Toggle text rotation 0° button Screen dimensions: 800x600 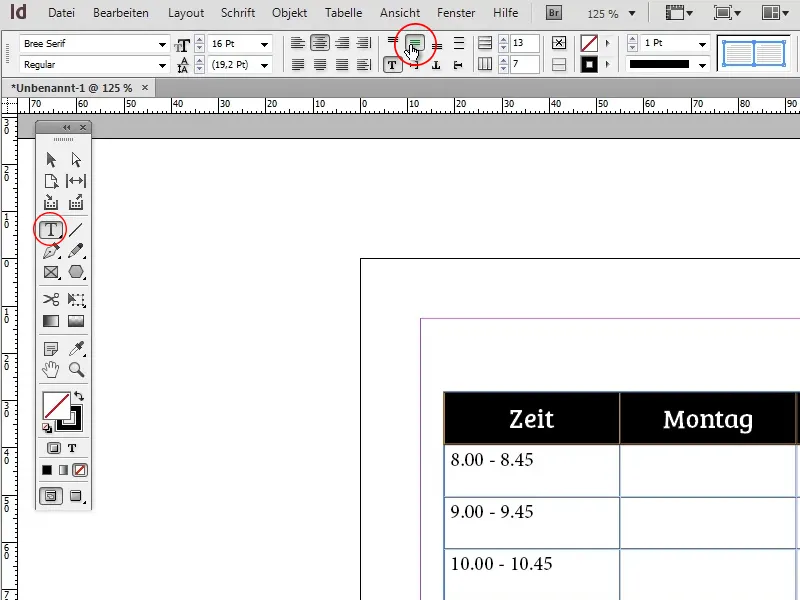(x=392, y=65)
